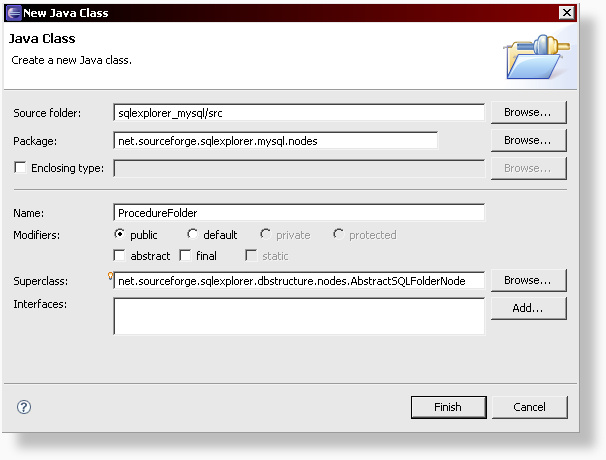The width and height of the screenshot is (606, 460).
Task: Browse for the Source folder
Action: (528, 112)
